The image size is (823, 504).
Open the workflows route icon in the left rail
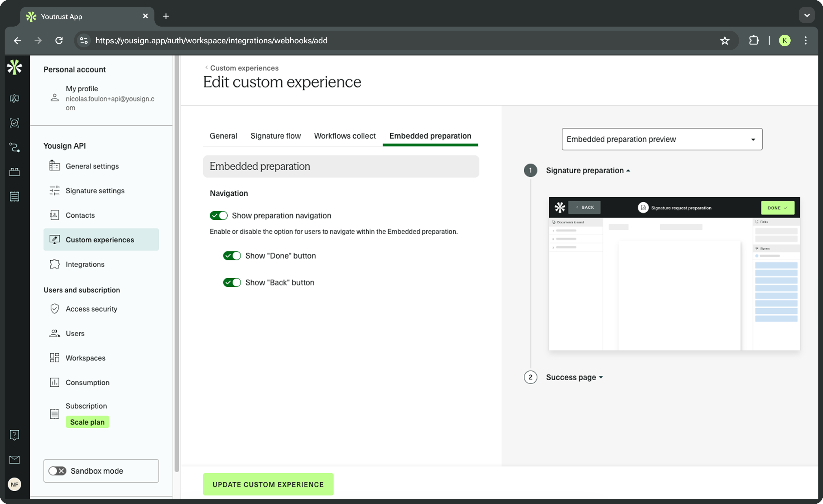14,147
